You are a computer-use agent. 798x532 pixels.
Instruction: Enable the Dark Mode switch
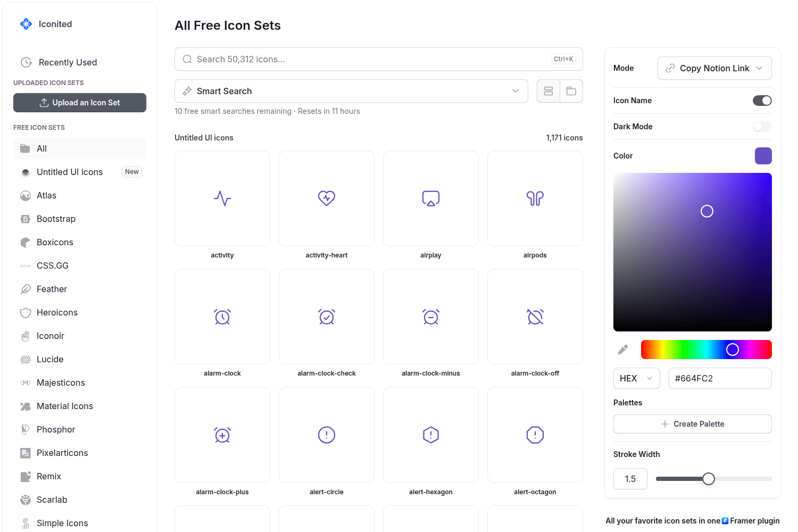pyautogui.click(x=762, y=127)
